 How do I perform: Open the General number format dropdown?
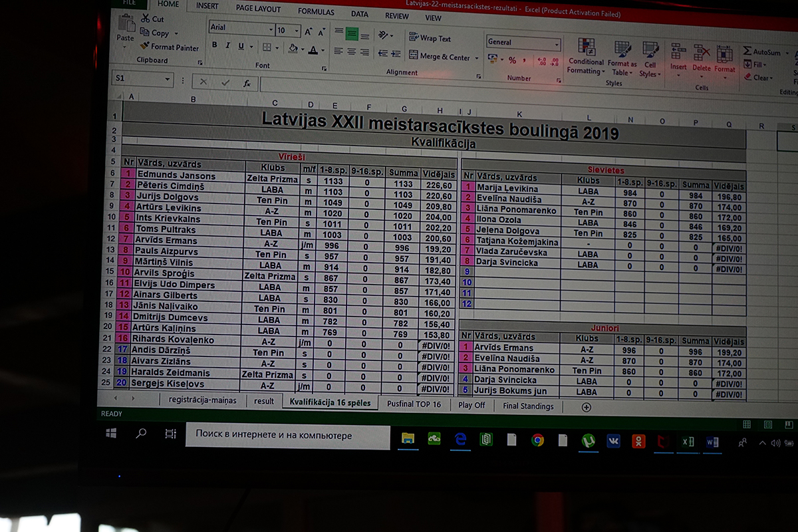(x=557, y=44)
